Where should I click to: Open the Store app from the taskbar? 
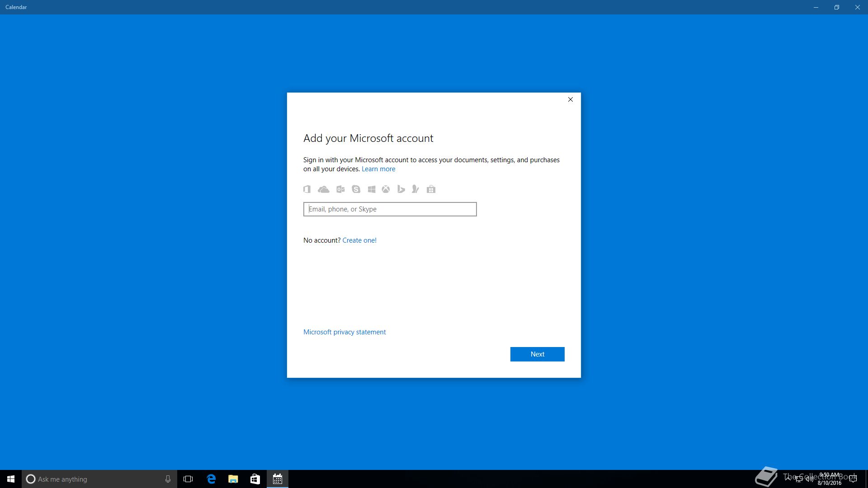[x=255, y=479]
